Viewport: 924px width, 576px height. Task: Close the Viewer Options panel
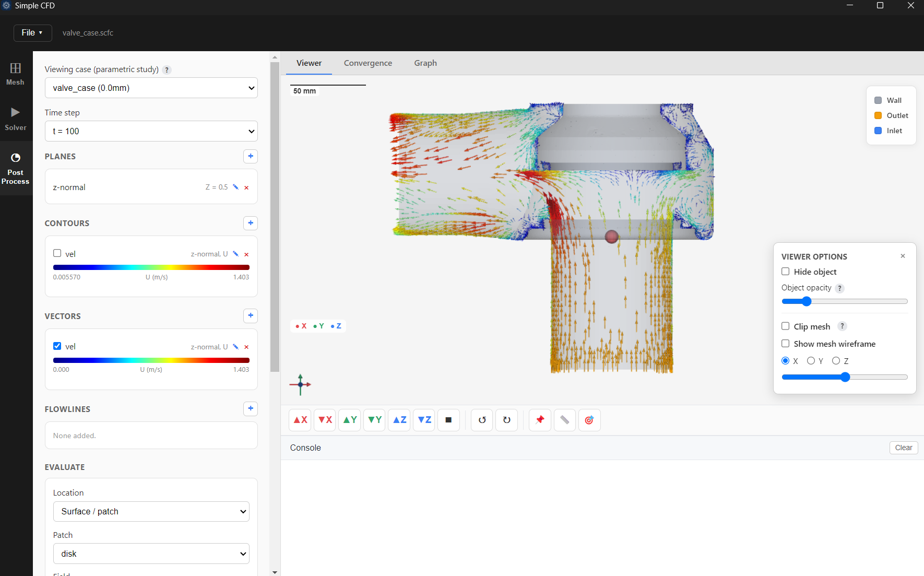click(x=903, y=256)
